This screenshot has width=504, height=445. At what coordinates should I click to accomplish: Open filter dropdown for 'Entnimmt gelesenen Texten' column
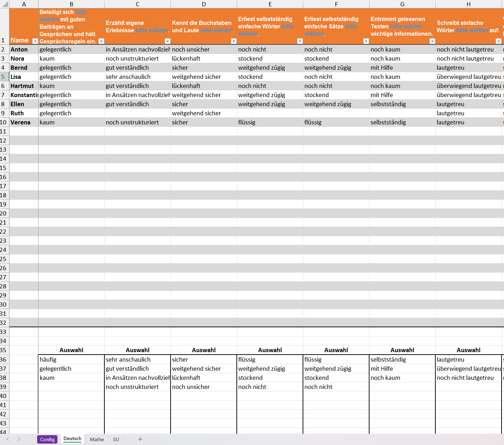[432, 41]
